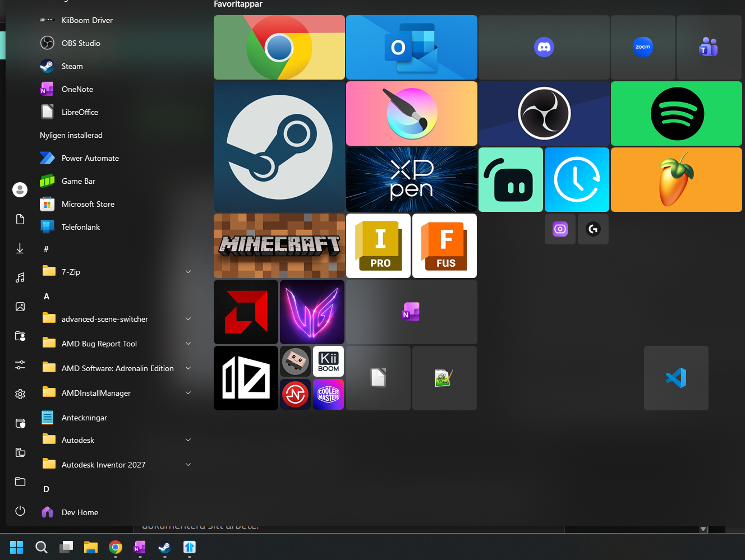Launch AMD Software from the red tile

pos(246,312)
